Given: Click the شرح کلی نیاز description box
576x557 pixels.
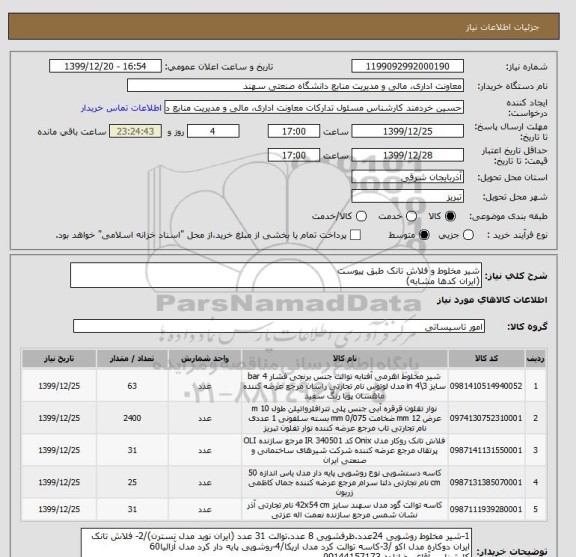Looking at the screenshot, I should click(x=276, y=275).
